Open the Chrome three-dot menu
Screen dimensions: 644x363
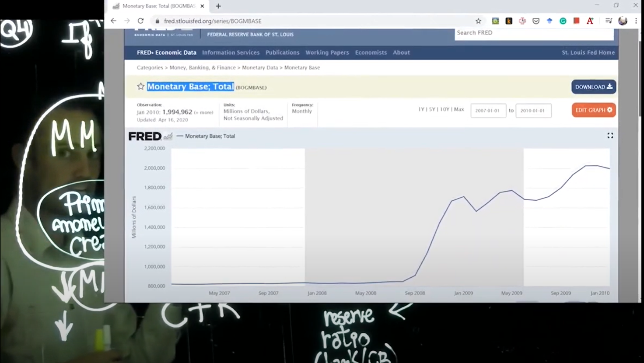click(x=636, y=21)
